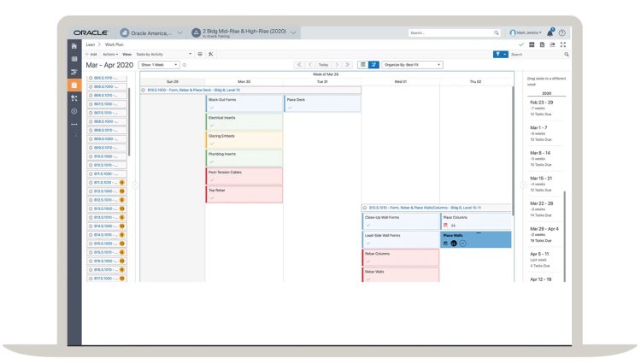Open the notifications bell icon
This screenshot has width=641, height=364.
tap(550, 32)
